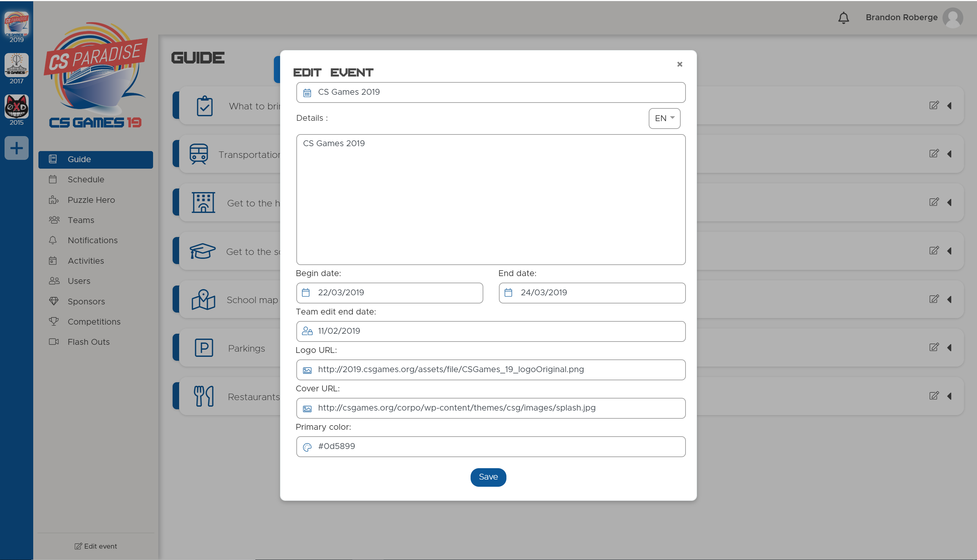Click calendar icon in Begin date field
The height and width of the screenshot is (560, 977).
click(x=306, y=293)
